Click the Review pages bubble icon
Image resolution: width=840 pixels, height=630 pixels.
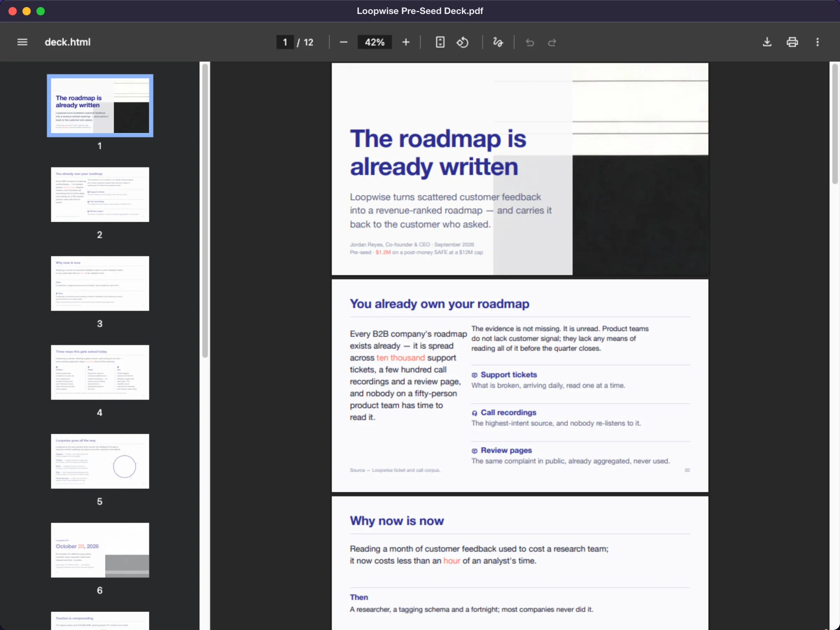point(474,451)
